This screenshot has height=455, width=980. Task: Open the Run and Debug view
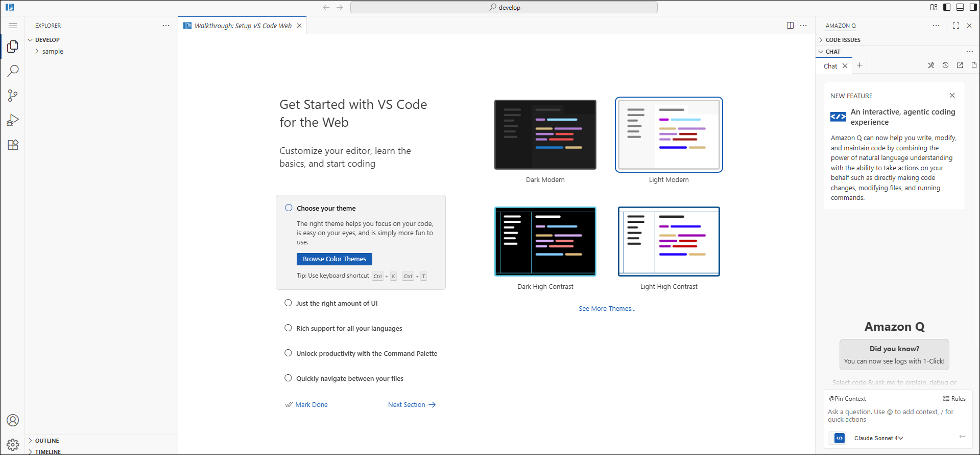13,120
